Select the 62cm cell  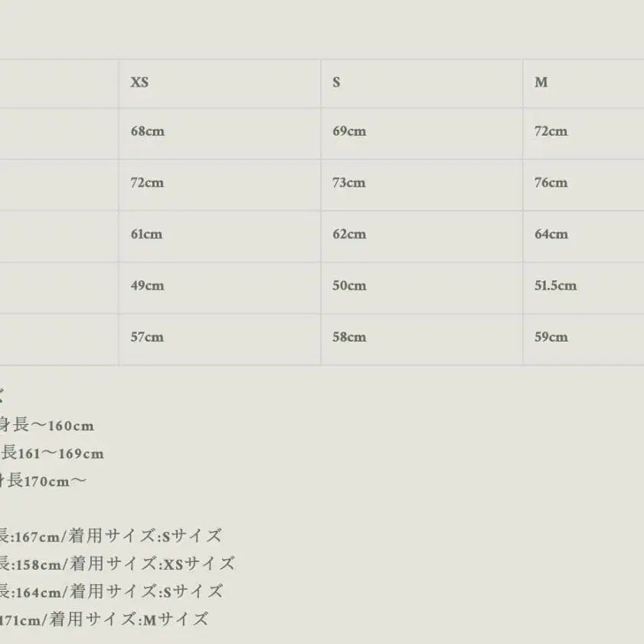click(348, 234)
